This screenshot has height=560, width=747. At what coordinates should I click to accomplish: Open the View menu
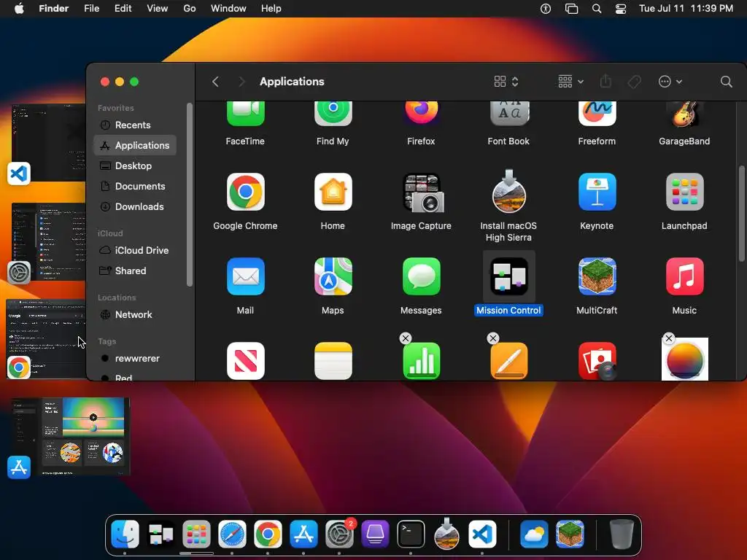(x=158, y=9)
